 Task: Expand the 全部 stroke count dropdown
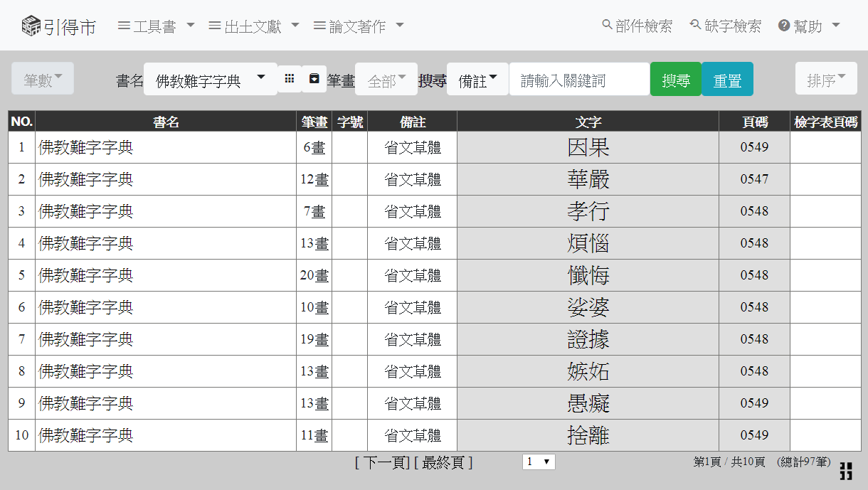pyautogui.click(x=386, y=79)
